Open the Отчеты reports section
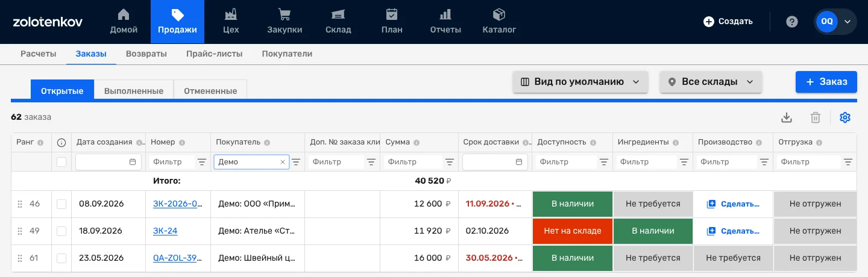This screenshot has height=277, width=868. (x=445, y=22)
